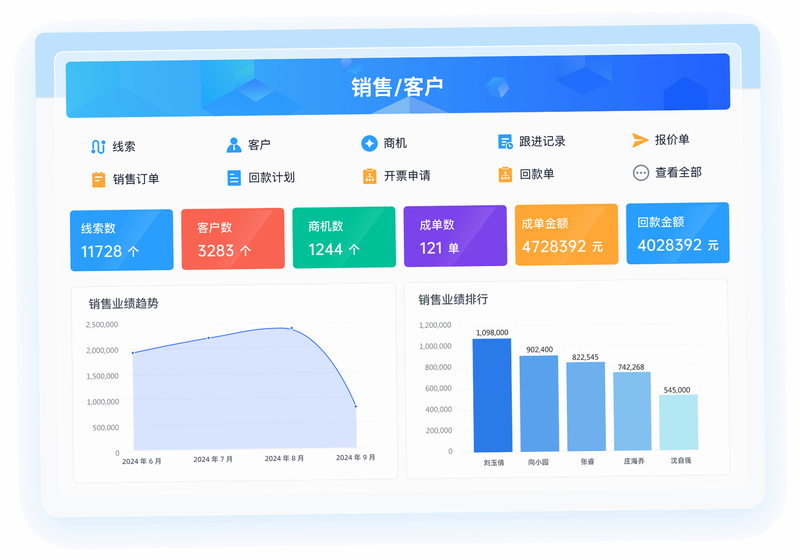Select 查看全部 to view all modules
The width and height of the screenshot is (800, 560).
coord(679,172)
